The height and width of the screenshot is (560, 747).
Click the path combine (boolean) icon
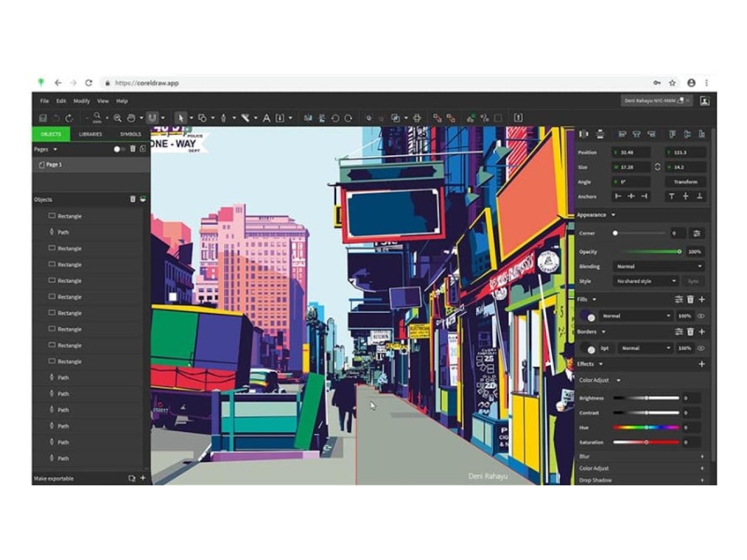click(396, 118)
